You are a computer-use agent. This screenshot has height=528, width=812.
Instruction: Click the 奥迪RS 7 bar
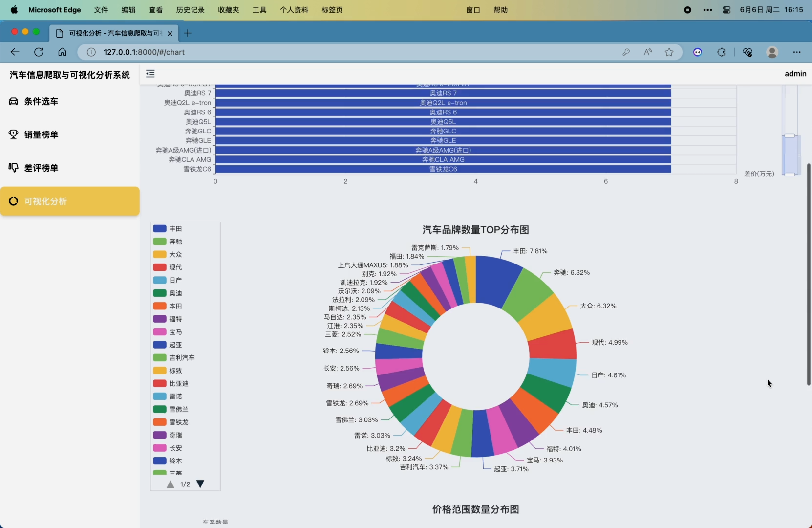pyautogui.click(x=443, y=93)
